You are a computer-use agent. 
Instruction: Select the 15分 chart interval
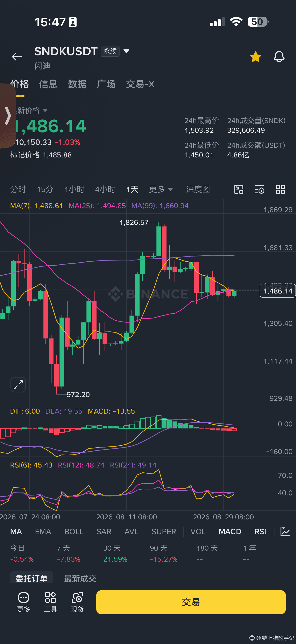[45, 189]
